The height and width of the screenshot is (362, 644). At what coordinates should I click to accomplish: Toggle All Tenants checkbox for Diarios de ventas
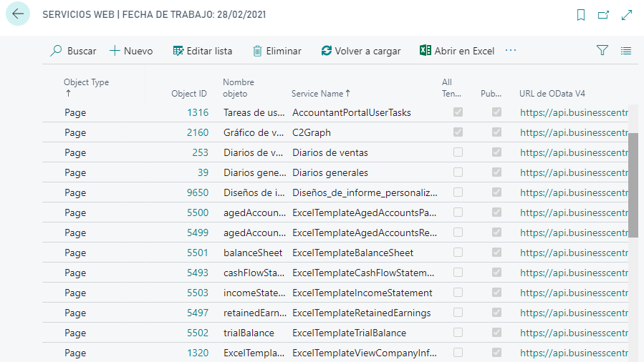[458, 152]
